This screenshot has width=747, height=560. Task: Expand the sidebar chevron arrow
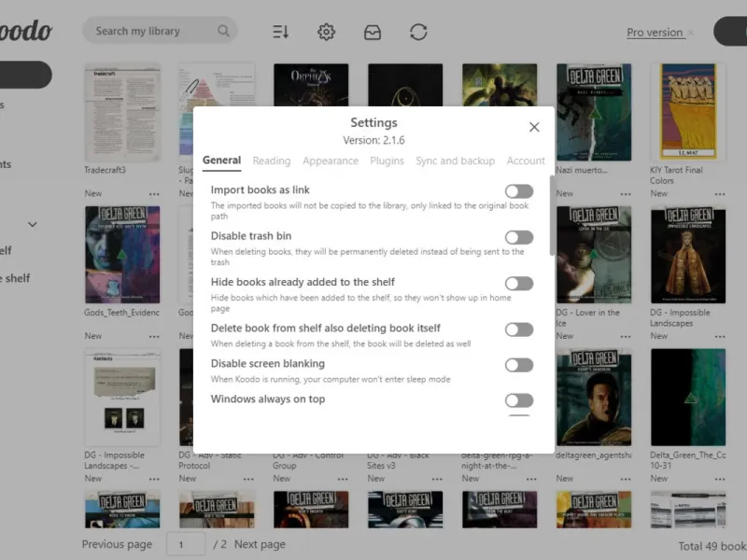click(x=33, y=224)
